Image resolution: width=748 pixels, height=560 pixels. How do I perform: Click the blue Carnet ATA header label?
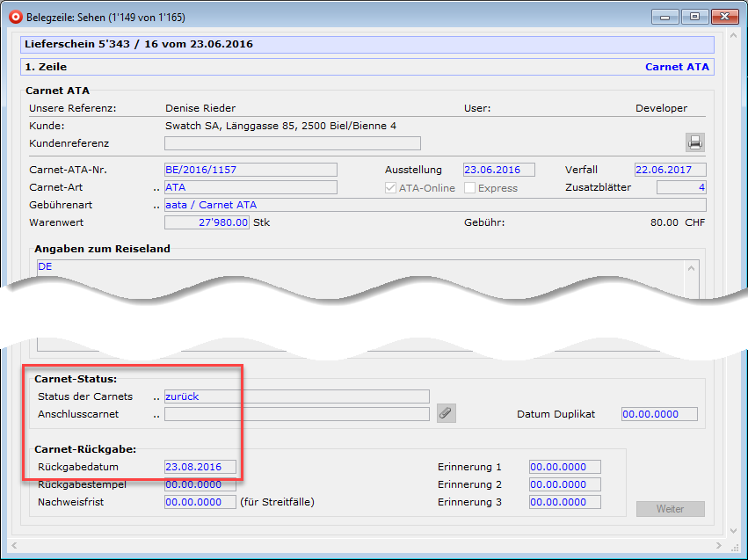tap(676, 67)
